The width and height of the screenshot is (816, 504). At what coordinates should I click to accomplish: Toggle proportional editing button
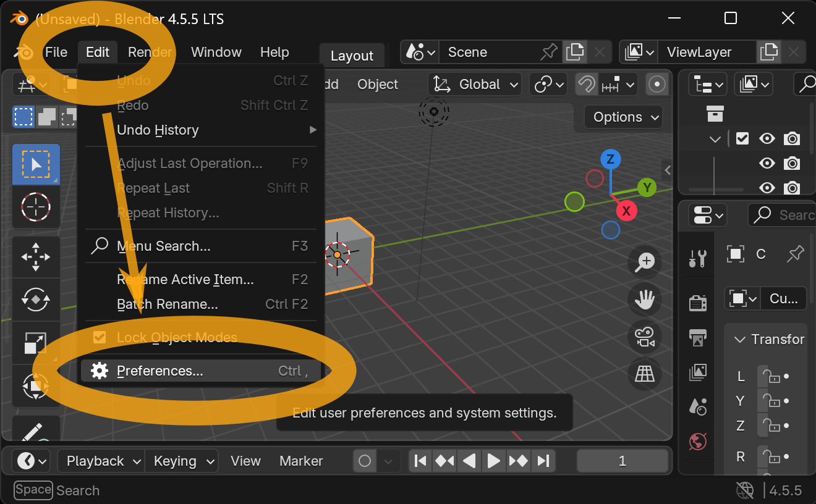pos(657,85)
